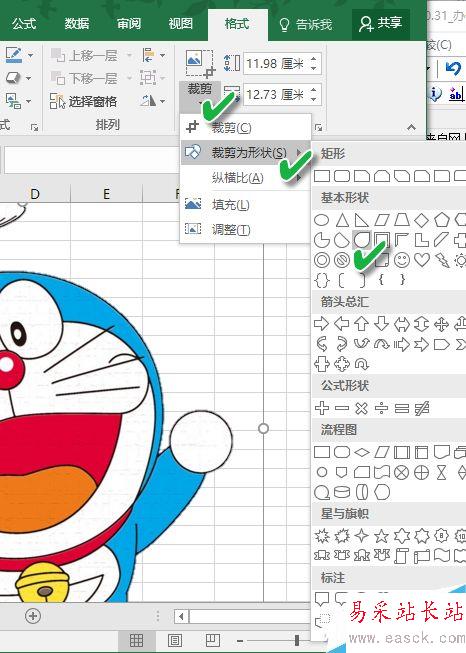Open the size group dialog launcher

[319, 127]
